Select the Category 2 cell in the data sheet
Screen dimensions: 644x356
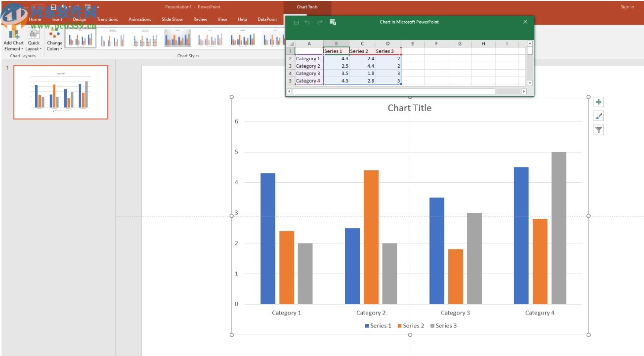309,66
